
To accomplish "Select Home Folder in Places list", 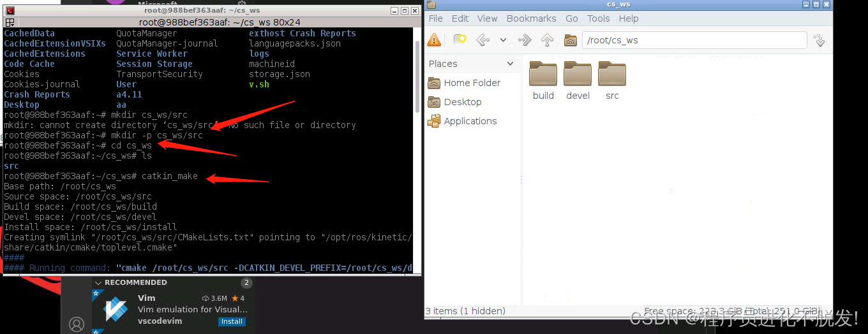I will [x=472, y=83].
